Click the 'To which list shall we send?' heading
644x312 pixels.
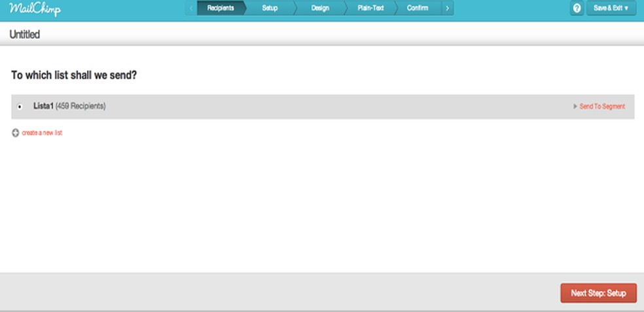74,75
